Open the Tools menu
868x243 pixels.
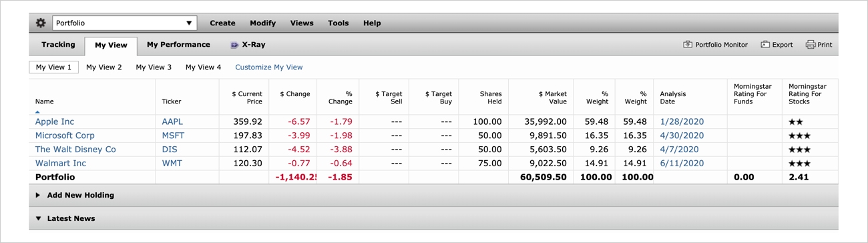(338, 23)
